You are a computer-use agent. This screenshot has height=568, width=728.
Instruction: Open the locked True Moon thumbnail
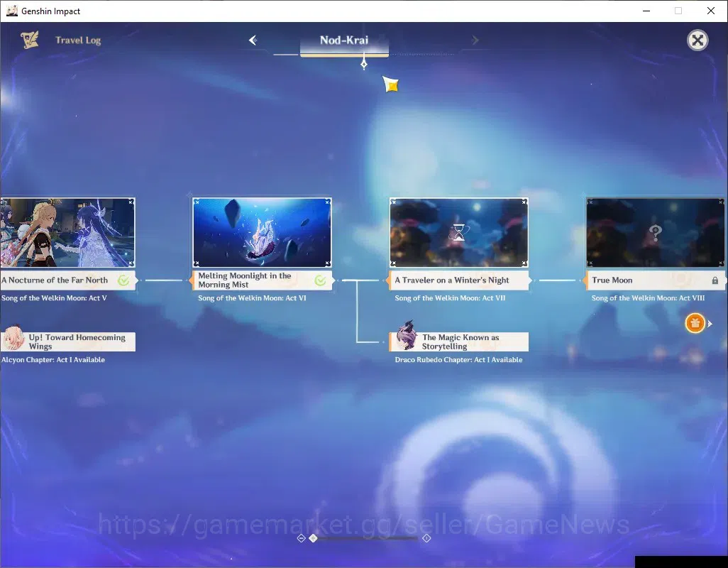[656, 232]
